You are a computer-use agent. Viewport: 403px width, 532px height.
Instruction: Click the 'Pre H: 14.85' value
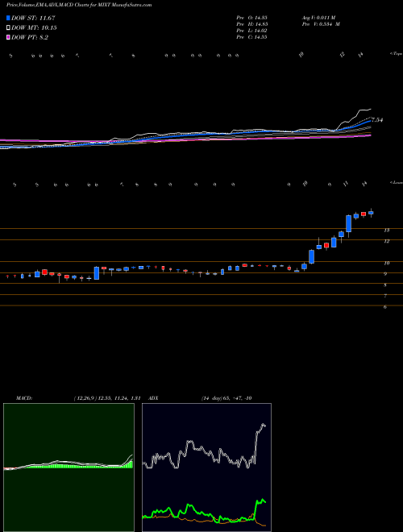[251, 24]
